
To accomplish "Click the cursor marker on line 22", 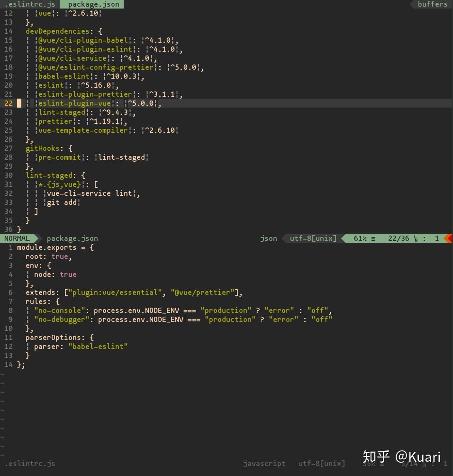I will pos(19,103).
